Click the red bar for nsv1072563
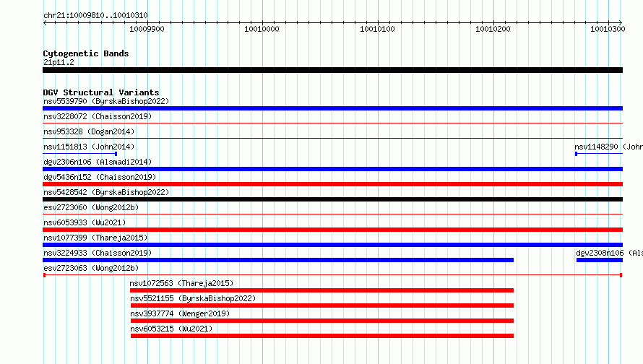Viewport: 643px width, 364px height. (322, 290)
